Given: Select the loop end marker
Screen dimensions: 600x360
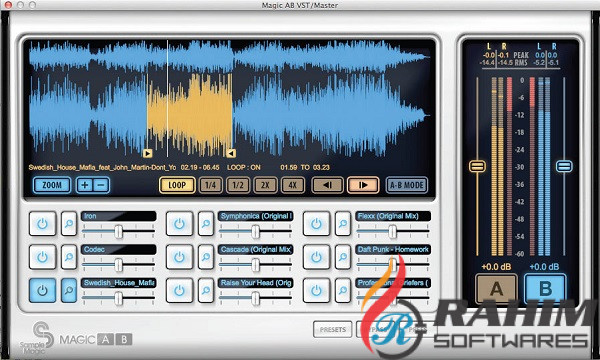Looking at the screenshot, I should tap(231, 153).
